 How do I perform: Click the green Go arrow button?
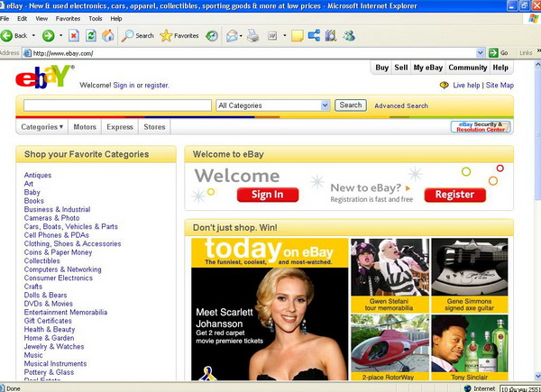pos(493,53)
